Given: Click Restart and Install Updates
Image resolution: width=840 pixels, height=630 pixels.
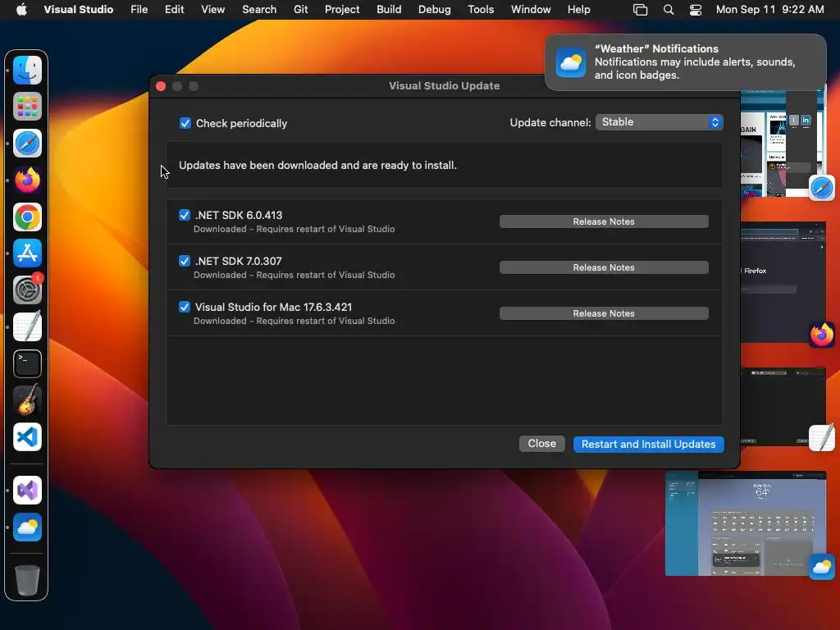Looking at the screenshot, I should [648, 444].
